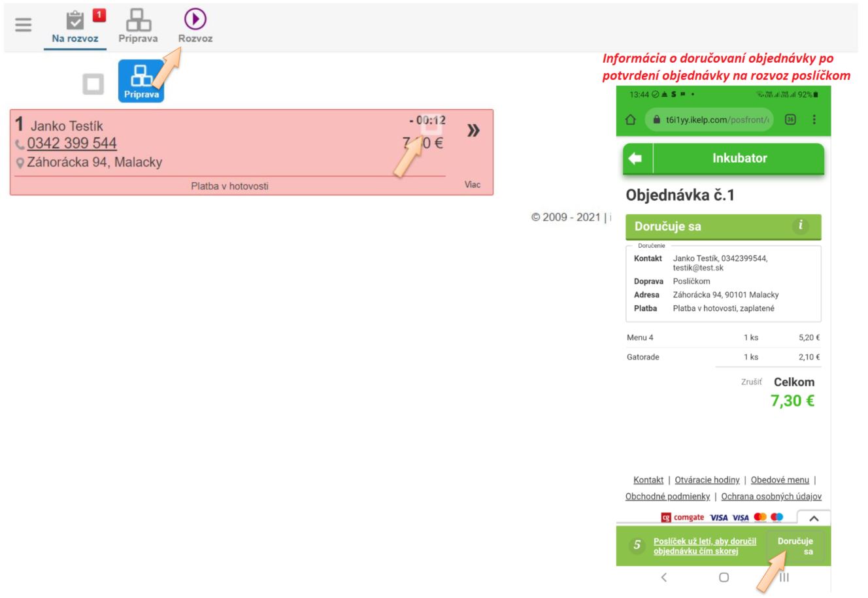Open the Rozvoz tab with play icon
Image resolution: width=868 pixels, height=598 pixels.
[x=195, y=27]
